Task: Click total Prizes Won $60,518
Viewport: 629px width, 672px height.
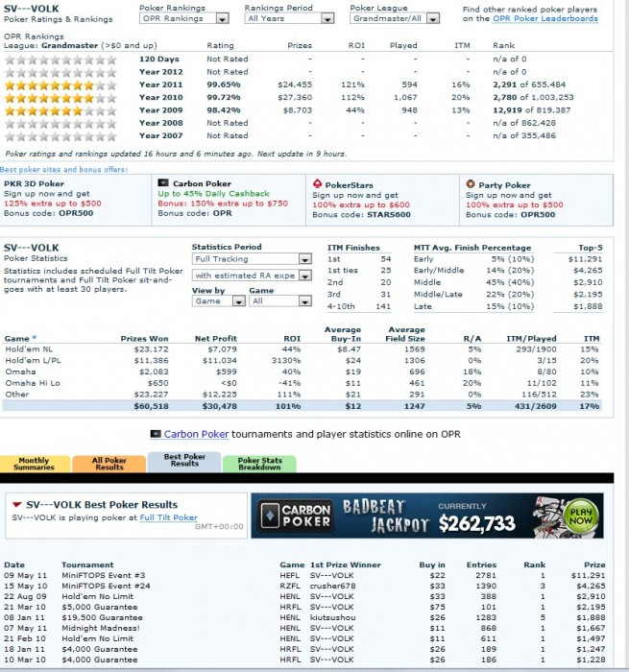Action: [152, 406]
